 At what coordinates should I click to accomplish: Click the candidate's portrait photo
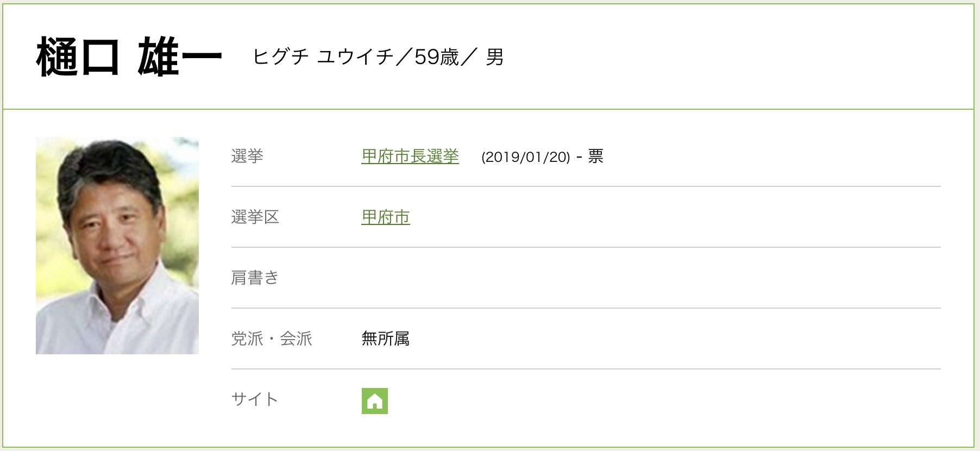point(117,246)
